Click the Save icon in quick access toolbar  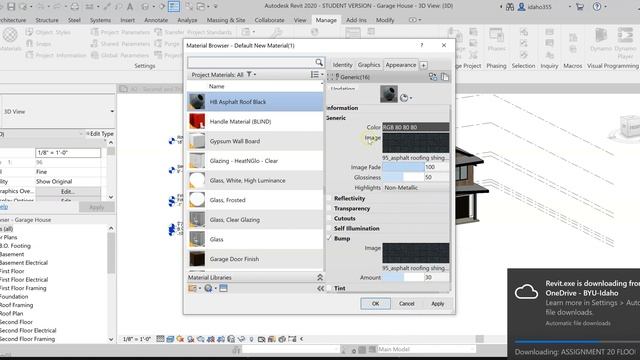pos(11,7)
